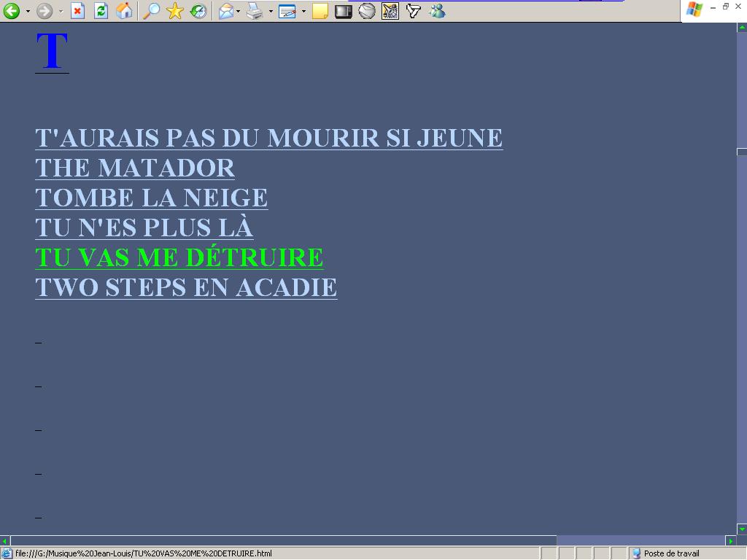Image resolution: width=747 pixels, height=560 pixels.
Task: Expand the Mail dropdown arrow
Action: pos(239,11)
